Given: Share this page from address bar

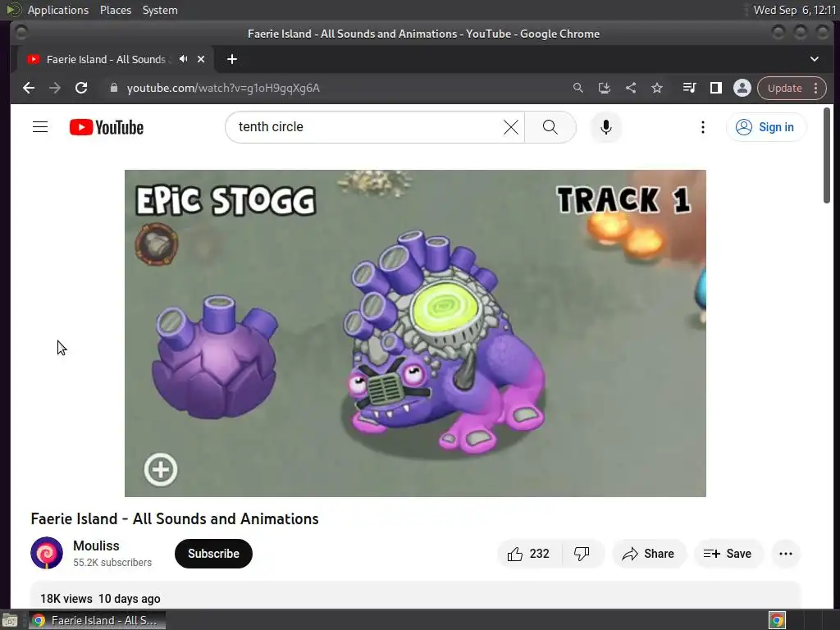Looking at the screenshot, I should pos(631,88).
